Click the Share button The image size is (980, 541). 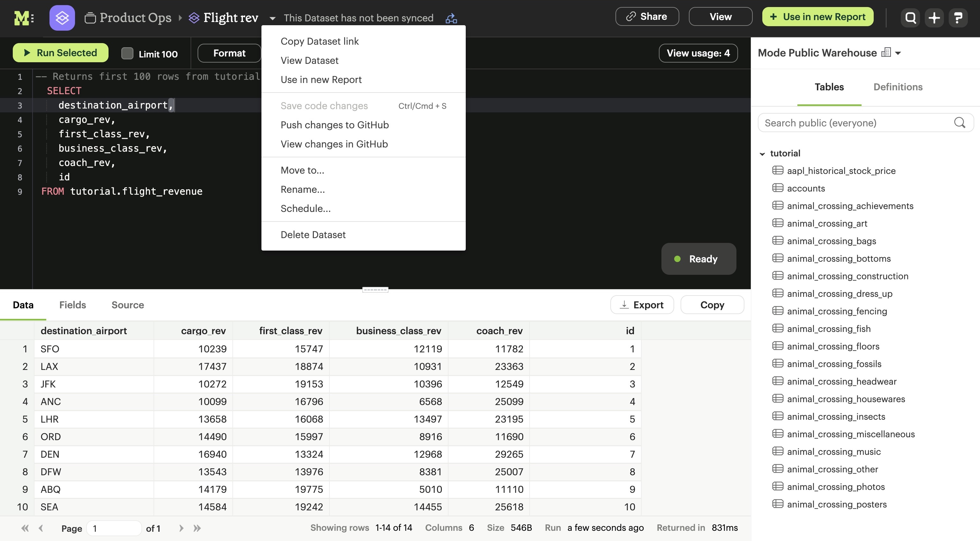point(647,16)
